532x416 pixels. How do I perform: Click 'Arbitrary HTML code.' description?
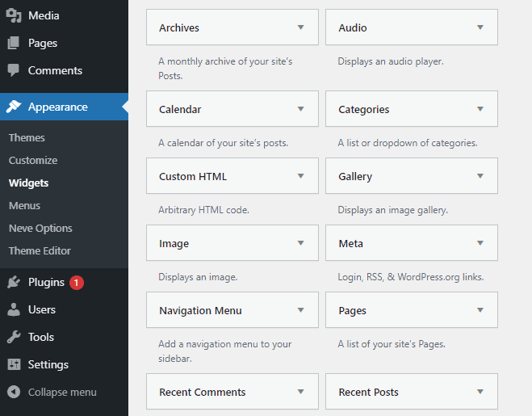click(x=203, y=210)
